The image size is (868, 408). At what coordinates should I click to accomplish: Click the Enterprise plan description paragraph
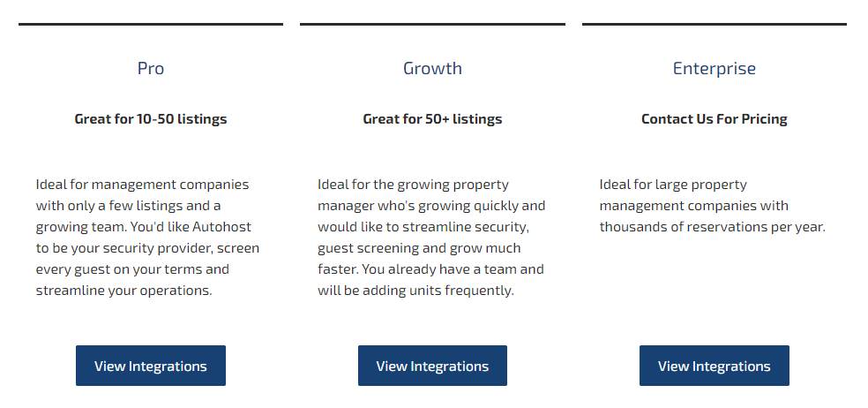713,206
